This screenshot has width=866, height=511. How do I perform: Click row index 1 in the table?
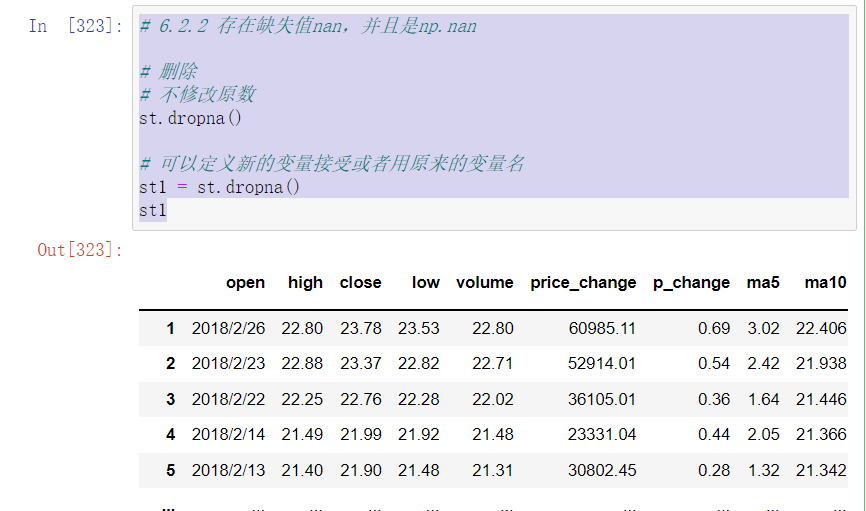[x=171, y=328]
